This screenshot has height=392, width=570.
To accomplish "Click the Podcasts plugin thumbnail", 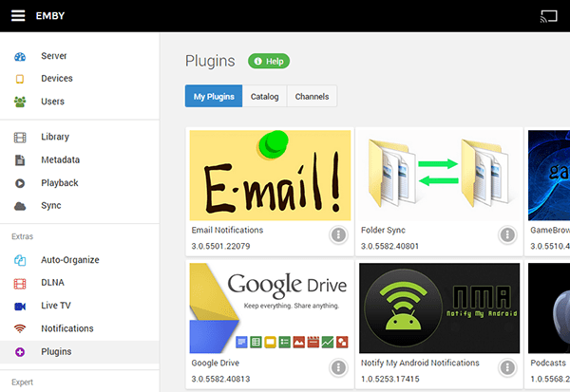I will click(x=549, y=308).
